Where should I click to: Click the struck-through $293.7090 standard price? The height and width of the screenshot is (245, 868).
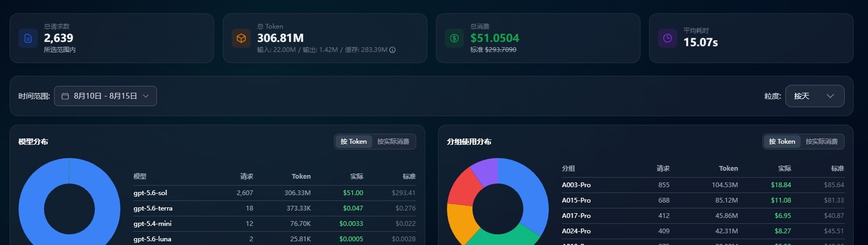pyautogui.click(x=501, y=50)
